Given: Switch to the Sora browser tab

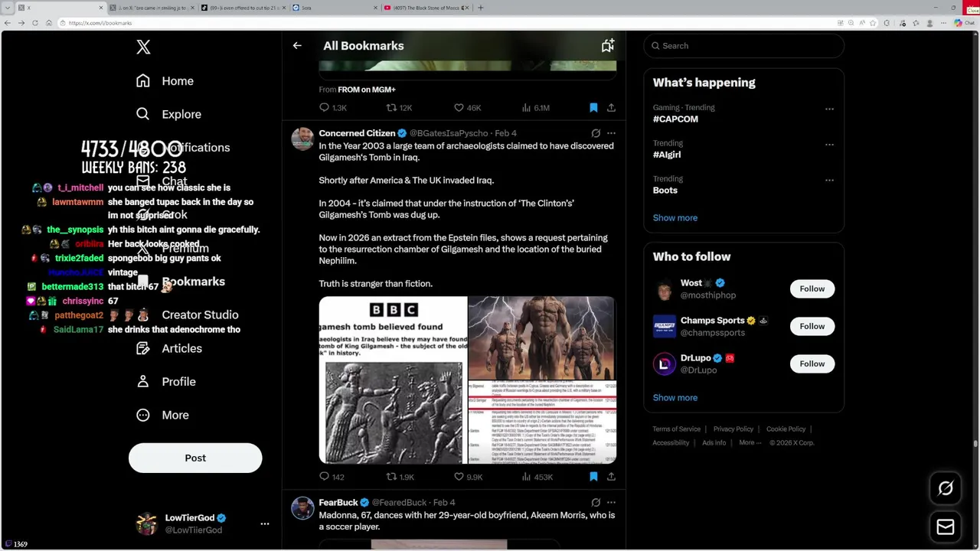Looking at the screenshot, I should [x=335, y=8].
